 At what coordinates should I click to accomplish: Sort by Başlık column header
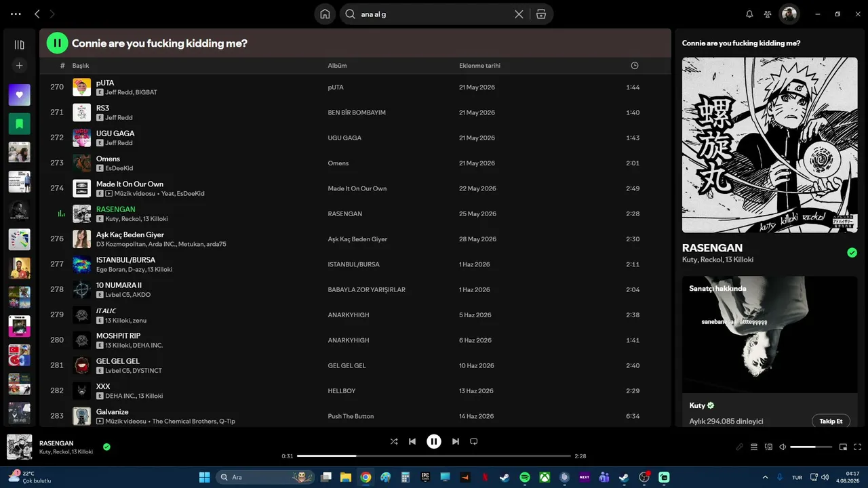[x=81, y=66]
